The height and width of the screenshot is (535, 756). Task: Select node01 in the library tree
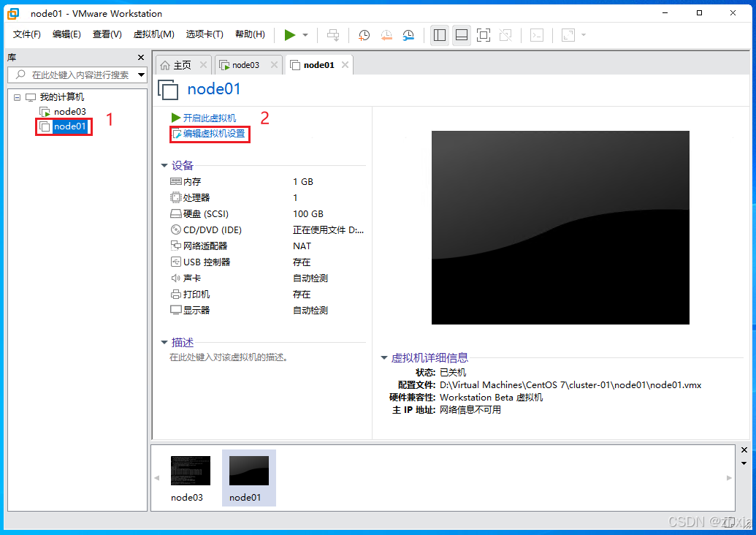[x=70, y=126]
